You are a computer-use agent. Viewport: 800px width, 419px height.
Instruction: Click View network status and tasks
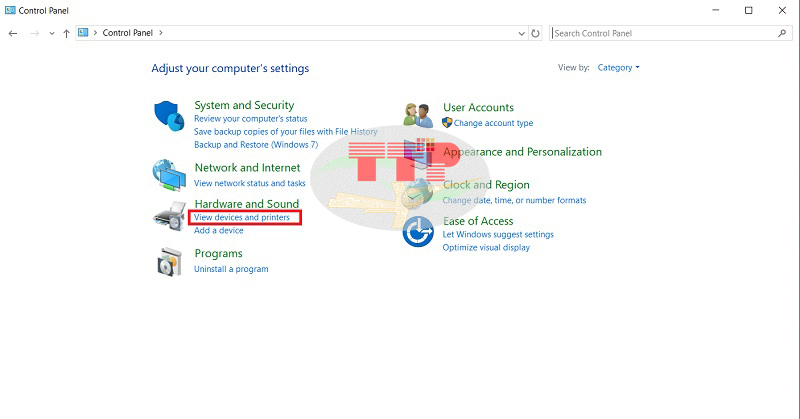click(249, 183)
